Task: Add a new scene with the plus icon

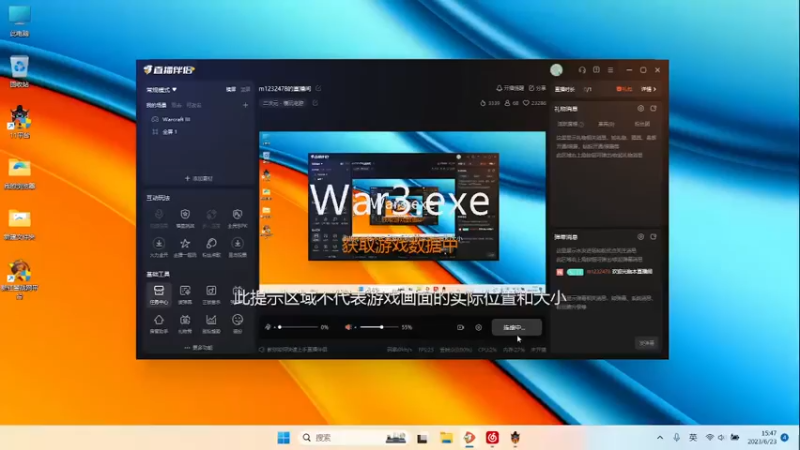Action: pyautogui.click(x=245, y=105)
